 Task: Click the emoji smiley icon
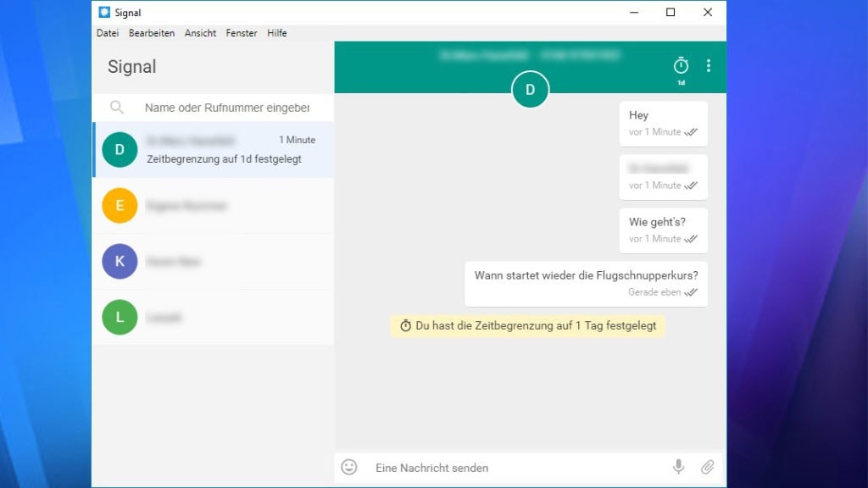pos(349,467)
